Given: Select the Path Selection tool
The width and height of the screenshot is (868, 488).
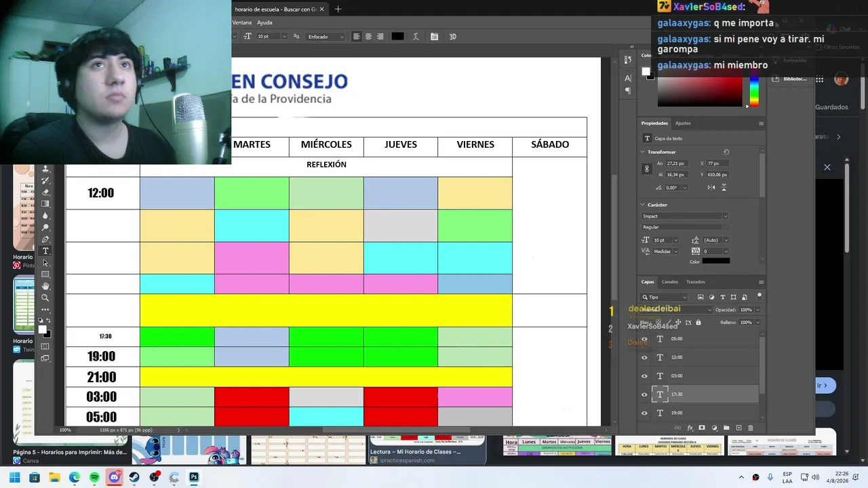Looking at the screenshot, I should coord(46,262).
